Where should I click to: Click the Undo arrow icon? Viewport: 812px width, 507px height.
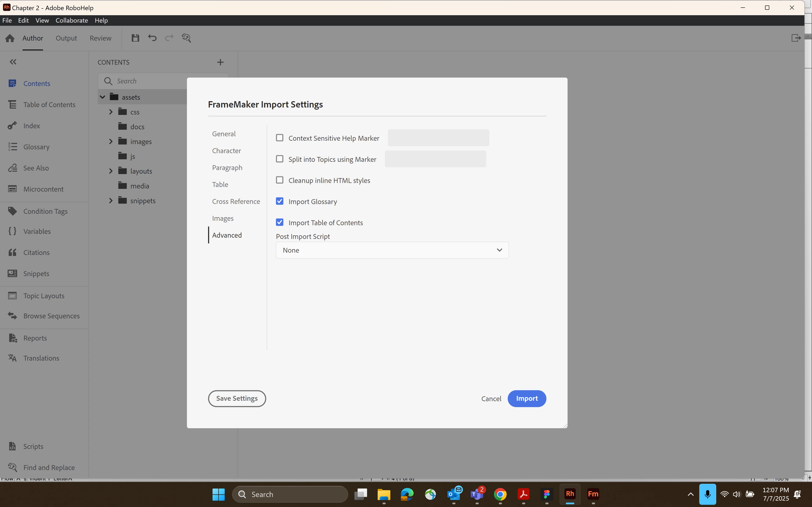point(152,38)
